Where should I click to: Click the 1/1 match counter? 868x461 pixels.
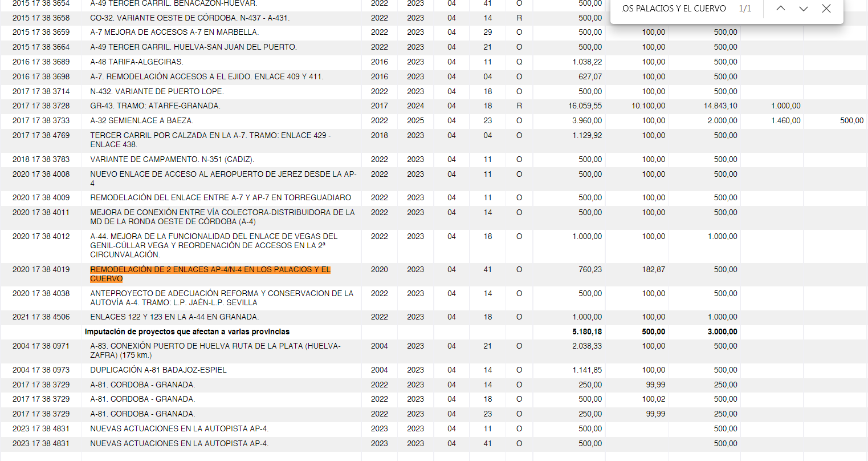(745, 9)
